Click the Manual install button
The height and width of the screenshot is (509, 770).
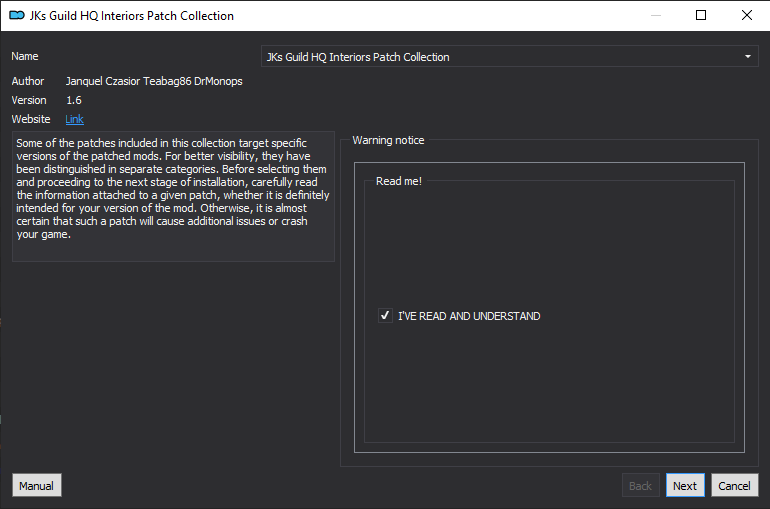(37, 485)
